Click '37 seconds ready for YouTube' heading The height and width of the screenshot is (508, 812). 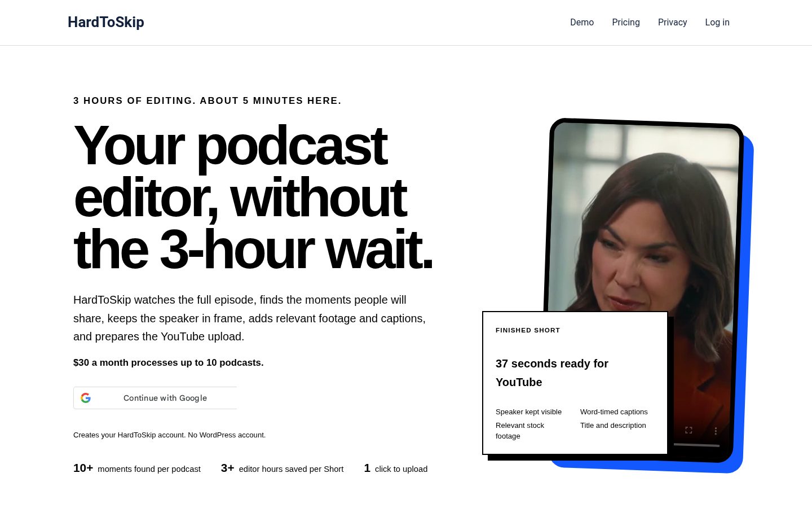(x=552, y=373)
